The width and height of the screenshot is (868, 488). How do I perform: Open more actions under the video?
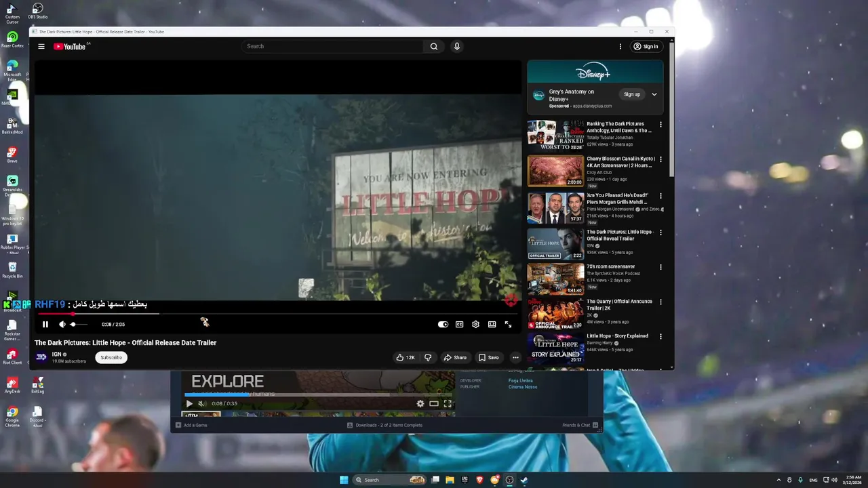tap(515, 357)
